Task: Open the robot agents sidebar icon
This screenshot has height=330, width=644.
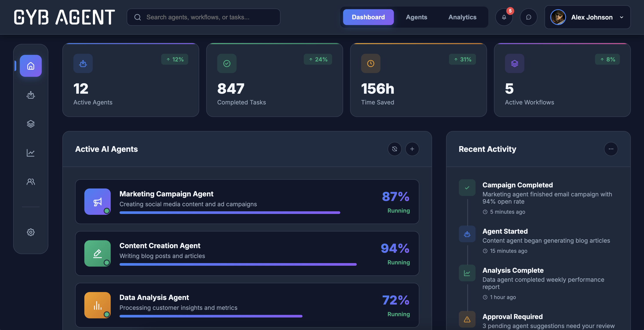Action: point(31,95)
